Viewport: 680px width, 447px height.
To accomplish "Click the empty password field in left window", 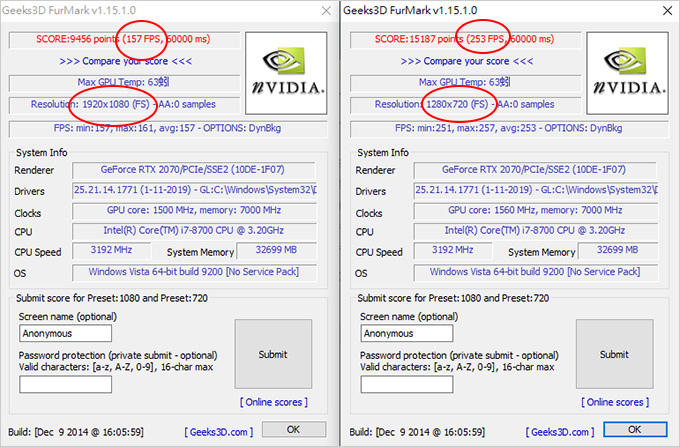I will point(65,385).
